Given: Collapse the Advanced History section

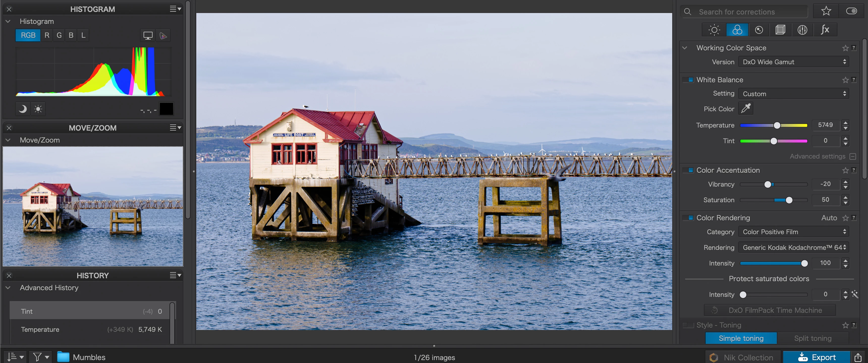Looking at the screenshot, I should point(8,288).
